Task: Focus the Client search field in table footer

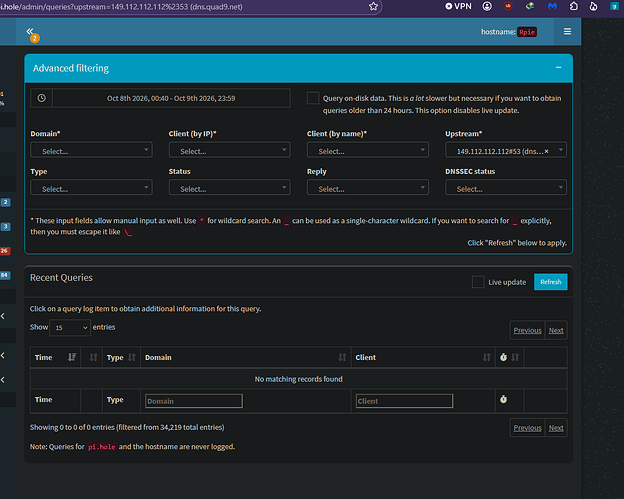Action: click(404, 401)
